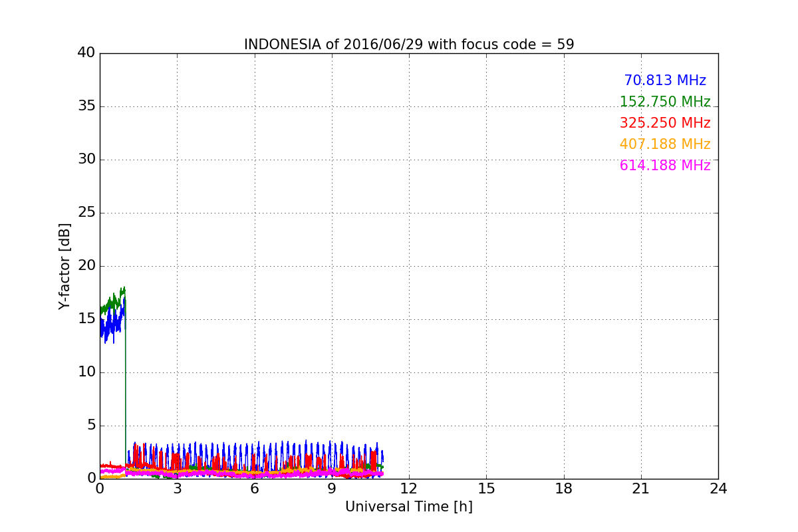Click x-axis tick value 9
The height and width of the screenshot is (532, 798).
[x=332, y=489]
